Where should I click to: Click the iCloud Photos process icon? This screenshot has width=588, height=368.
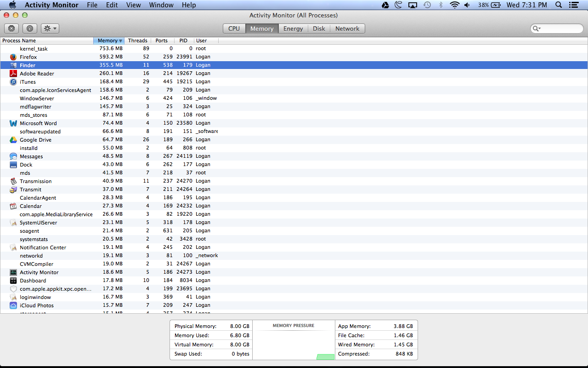point(13,305)
